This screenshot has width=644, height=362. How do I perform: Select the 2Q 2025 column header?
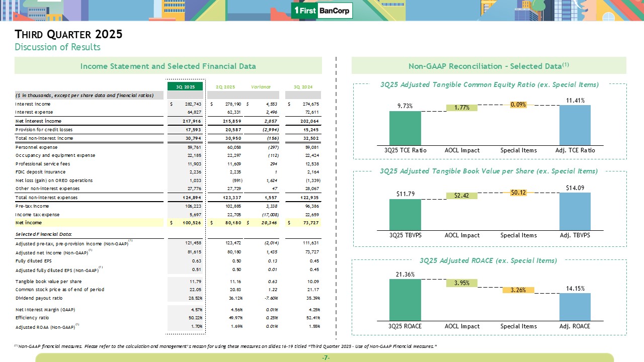click(x=226, y=87)
